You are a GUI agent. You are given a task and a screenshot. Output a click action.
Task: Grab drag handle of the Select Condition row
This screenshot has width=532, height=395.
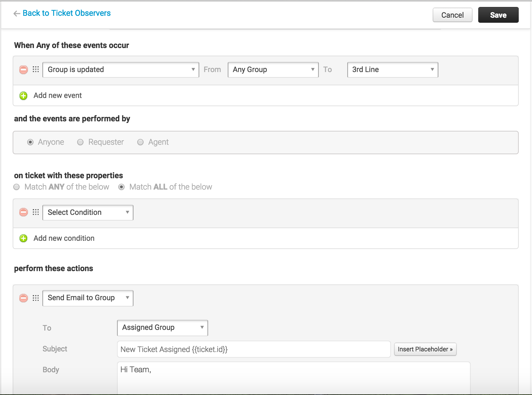pos(36,212)
